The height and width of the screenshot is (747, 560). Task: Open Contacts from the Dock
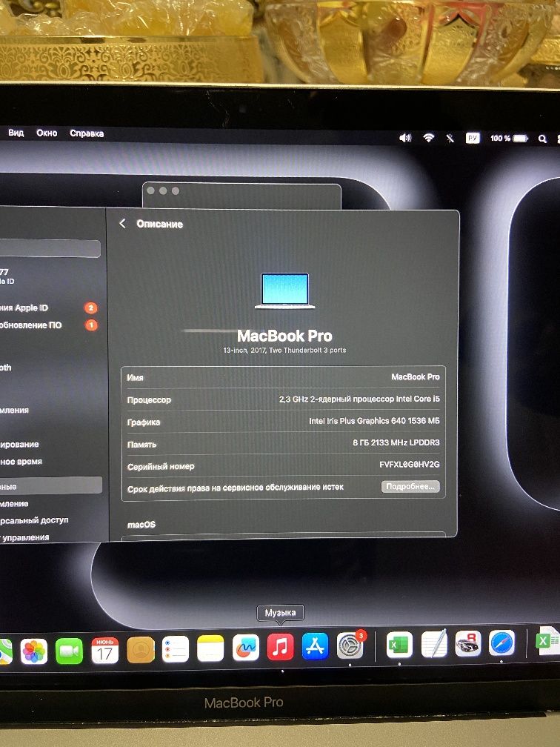tap(141, 649)
